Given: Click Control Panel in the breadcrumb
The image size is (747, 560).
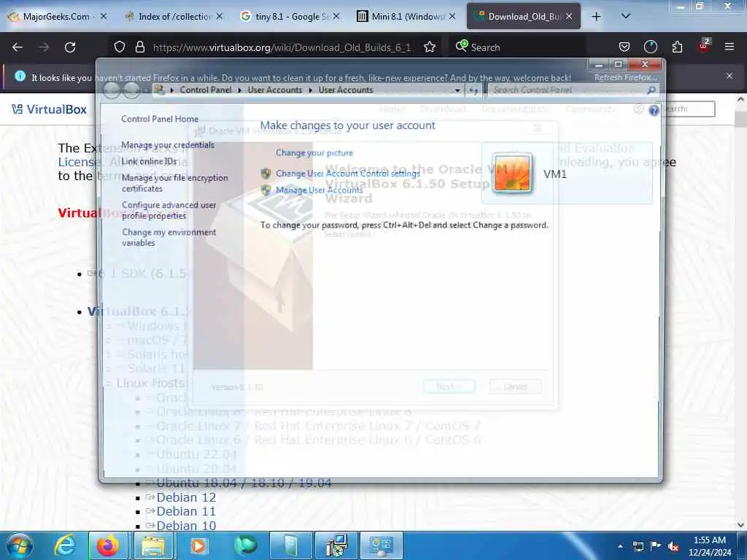Looking at the screenshot, I should pos(205,90).
